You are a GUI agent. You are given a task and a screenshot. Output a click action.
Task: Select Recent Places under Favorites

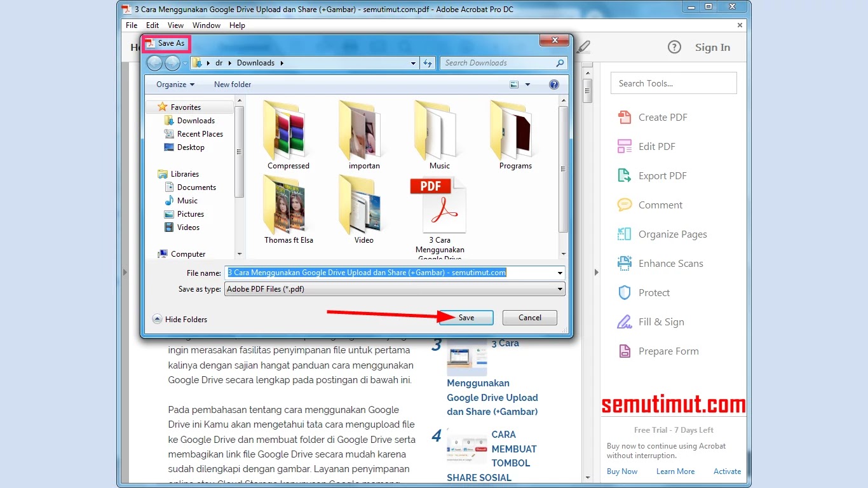tap(194, 134)
